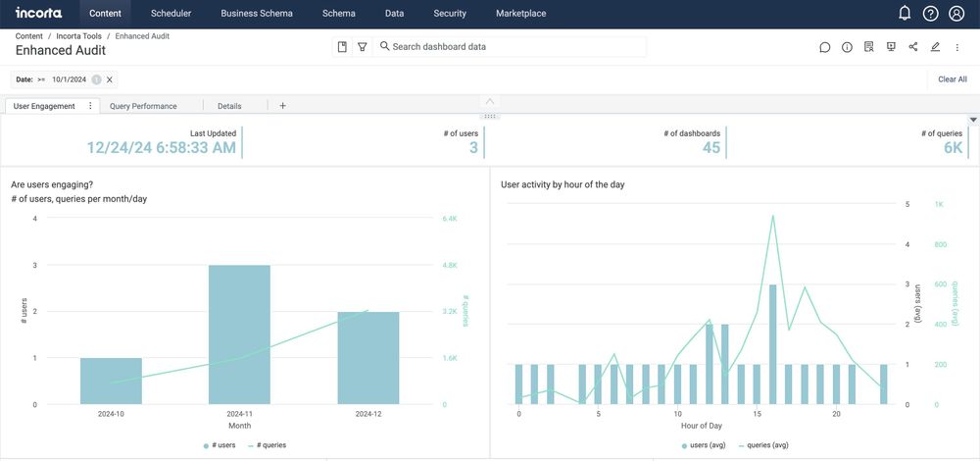Toggle the queries (avg) legend series
The height and width of the screenshot is (461, 980).
763,445
